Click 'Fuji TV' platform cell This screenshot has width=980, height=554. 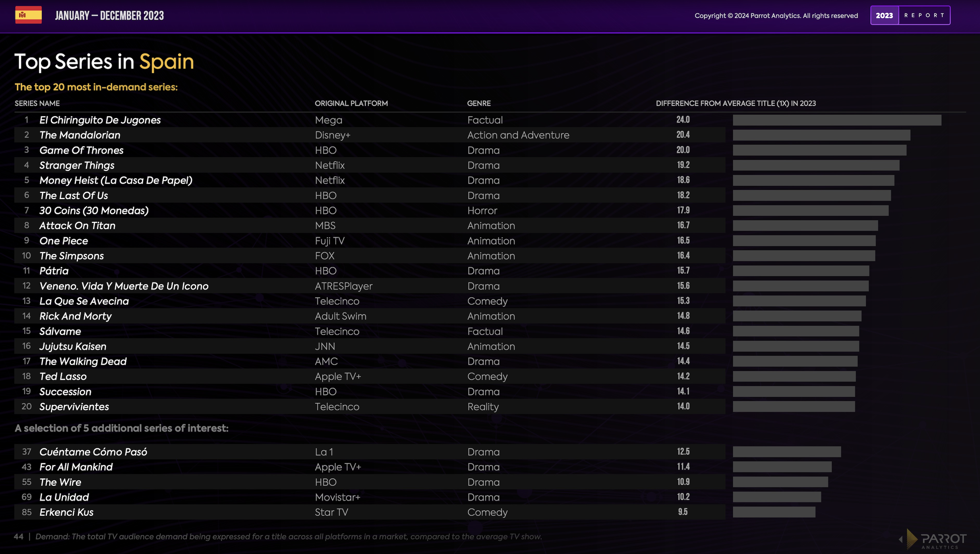[x=330, y=241]
